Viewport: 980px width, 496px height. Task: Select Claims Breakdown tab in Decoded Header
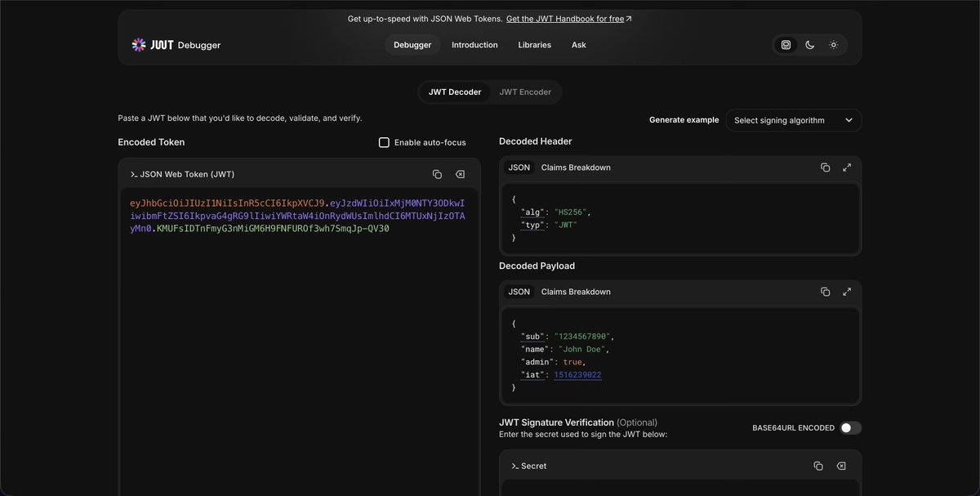(576, 168)
